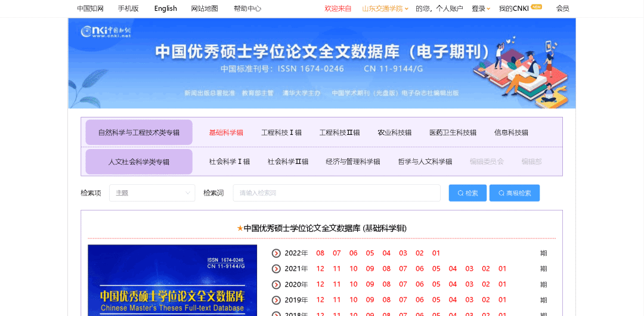Open issue 11 of 2020年
This screenshot has height=316, width=644.
(x=337, y=284)
